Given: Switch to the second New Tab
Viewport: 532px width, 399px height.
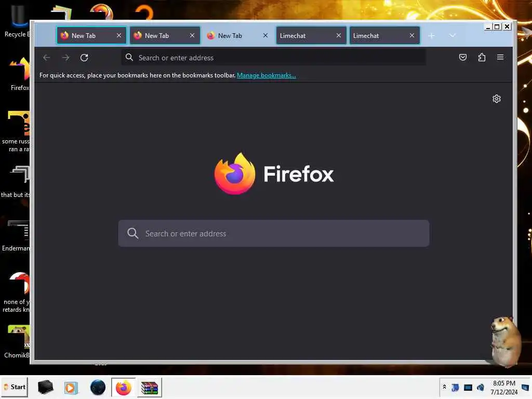Looking at the screenshot, I should 165,36.
